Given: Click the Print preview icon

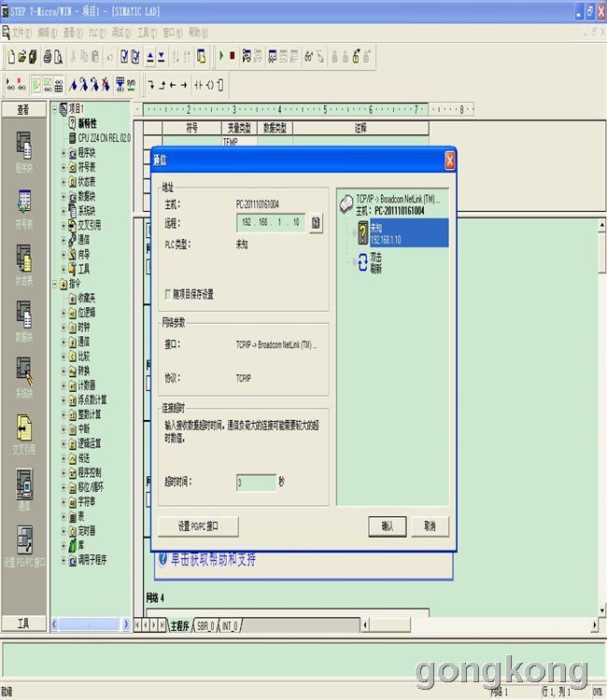Looking at the screenshot, I should 58,57.
